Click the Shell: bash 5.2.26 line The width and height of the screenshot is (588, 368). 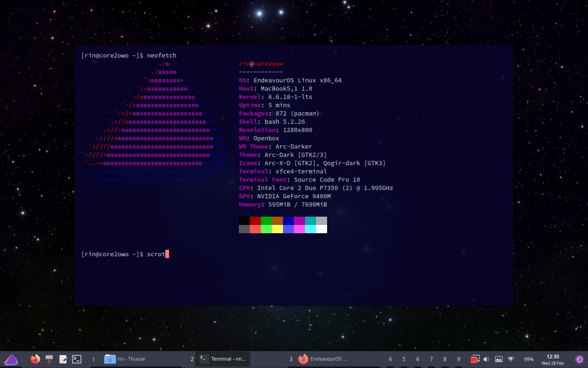[272, 121]
